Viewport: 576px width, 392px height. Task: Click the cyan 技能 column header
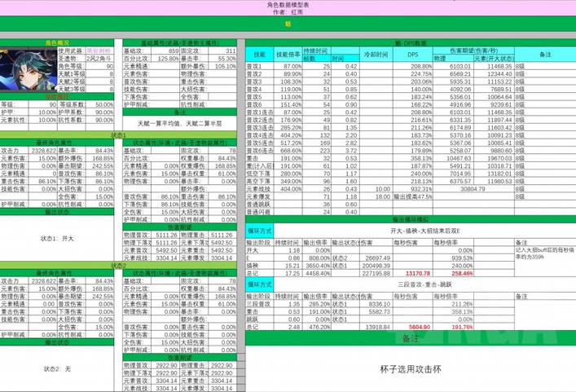259,55
